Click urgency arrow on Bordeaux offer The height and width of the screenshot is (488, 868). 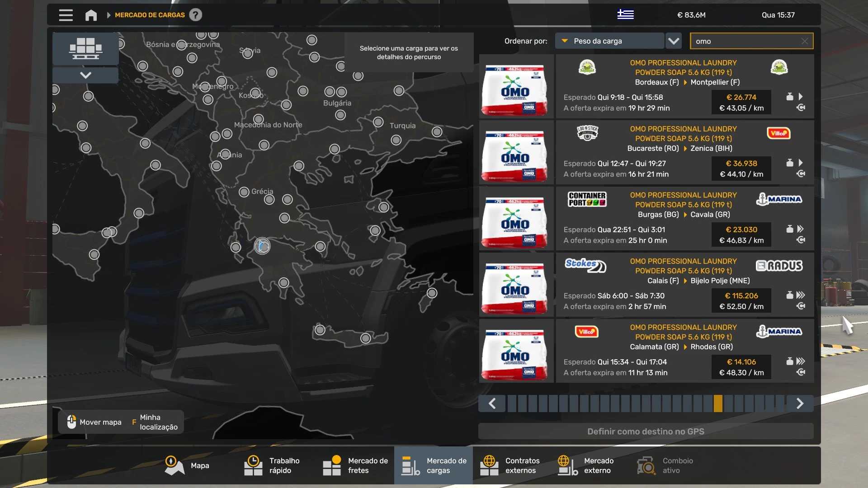(x=801, y=97)
